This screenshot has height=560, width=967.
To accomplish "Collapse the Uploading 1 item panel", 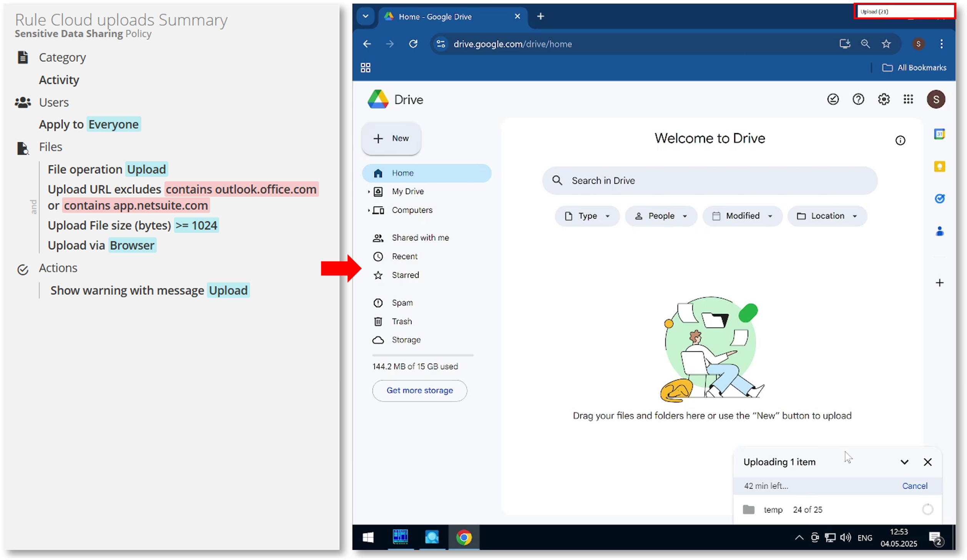I will [904, 462].
